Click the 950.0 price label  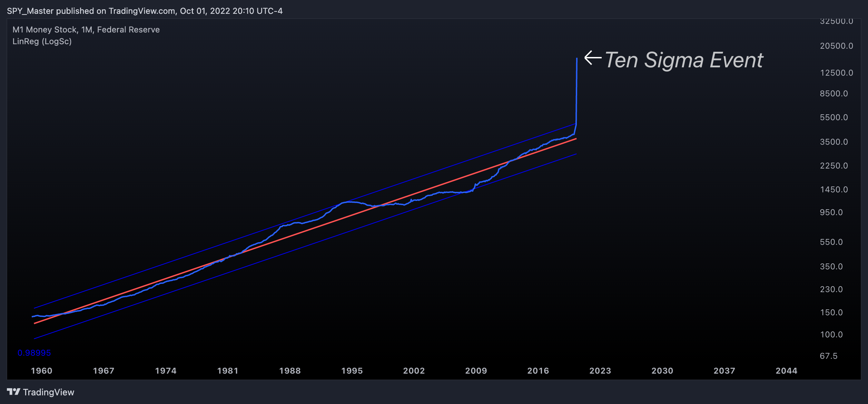[831, 212]
